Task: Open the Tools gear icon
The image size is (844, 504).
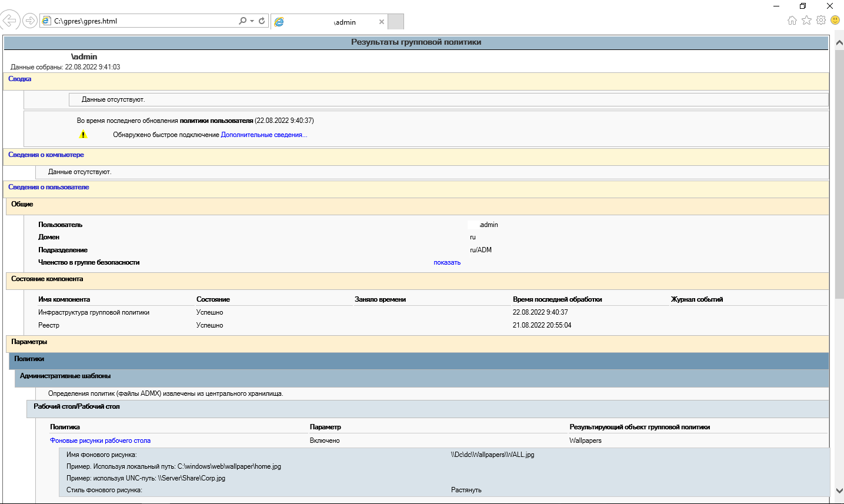Action: tap(821, 20)
